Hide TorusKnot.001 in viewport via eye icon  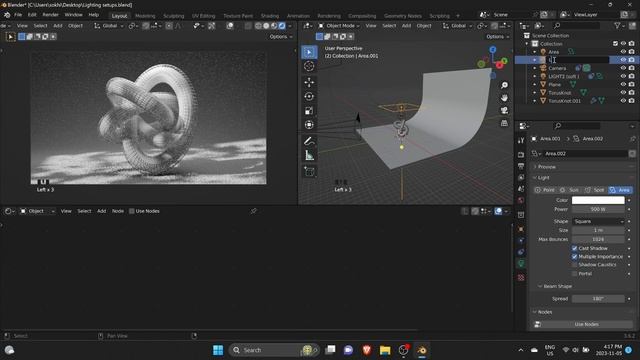623,101
